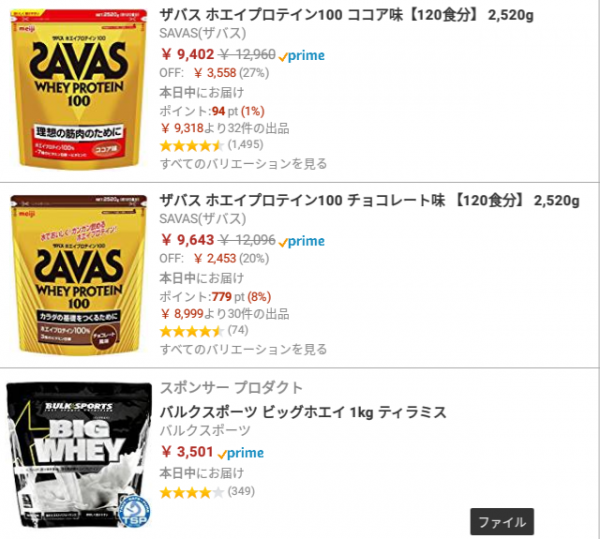This screenshot has height=539, width=600.
Task: Open the Bulk Sports Big Whey image
Action: 78,455
